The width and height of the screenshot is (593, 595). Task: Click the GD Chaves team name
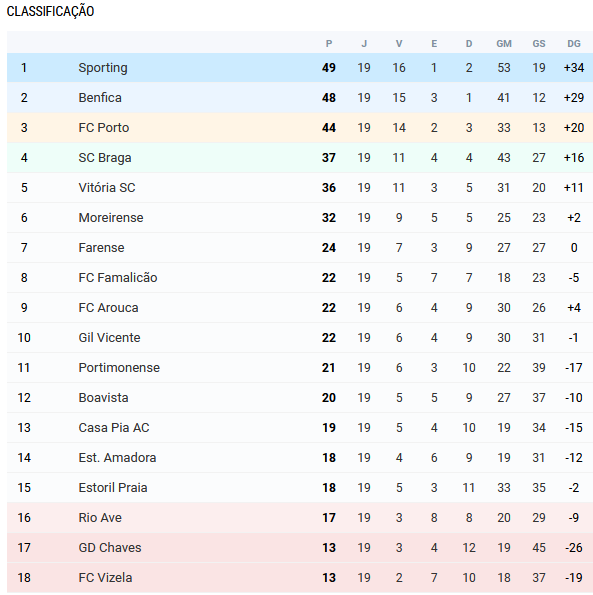click(110, 547)
